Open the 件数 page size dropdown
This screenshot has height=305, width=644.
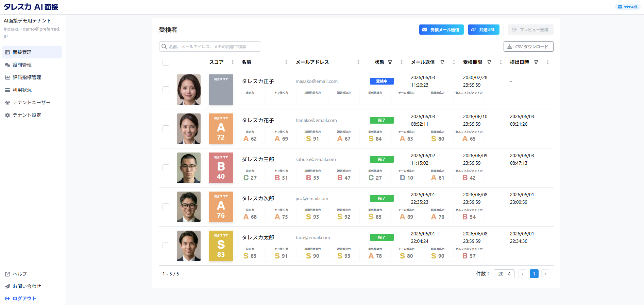504,274
